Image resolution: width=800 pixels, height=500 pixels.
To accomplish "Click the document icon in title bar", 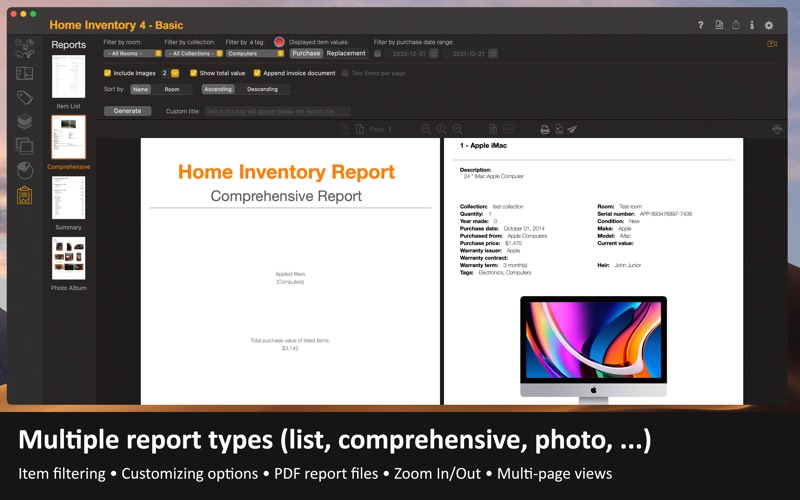I will pyautogui.click(x=719, y=25).
